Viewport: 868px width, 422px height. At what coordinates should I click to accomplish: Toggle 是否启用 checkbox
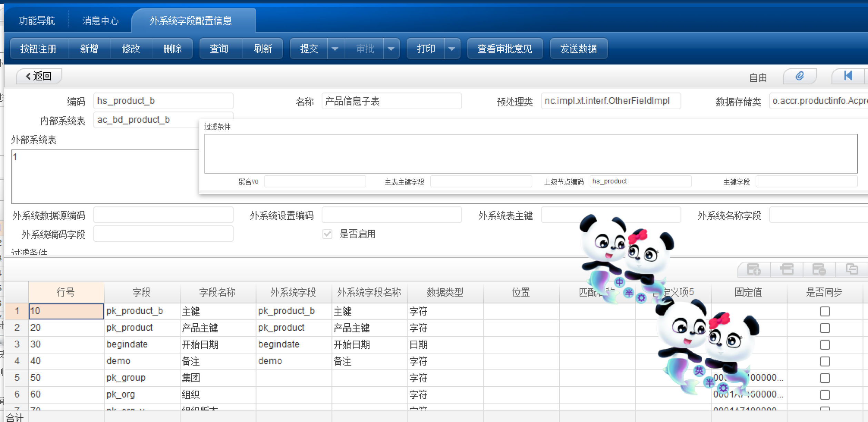click(x=327, y=234)
